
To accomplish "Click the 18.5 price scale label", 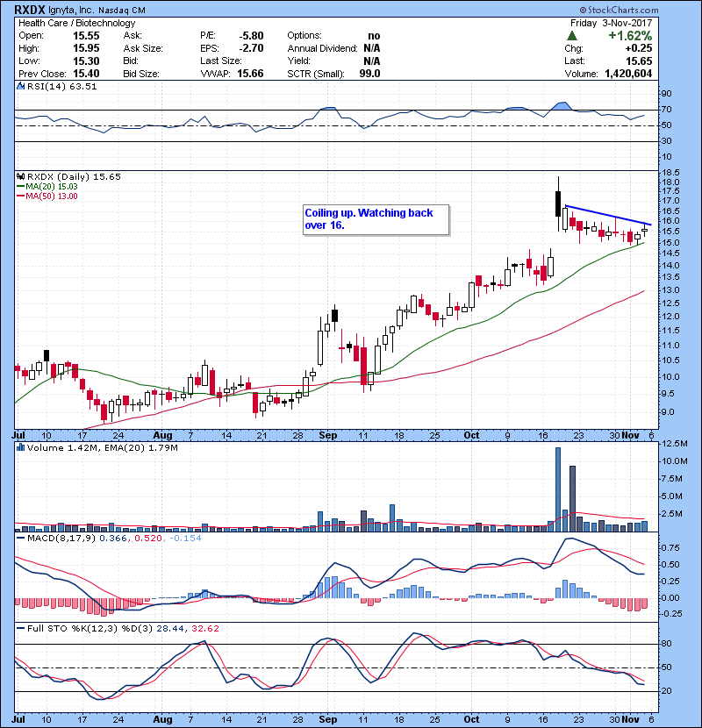I will (x=670, y=172).
